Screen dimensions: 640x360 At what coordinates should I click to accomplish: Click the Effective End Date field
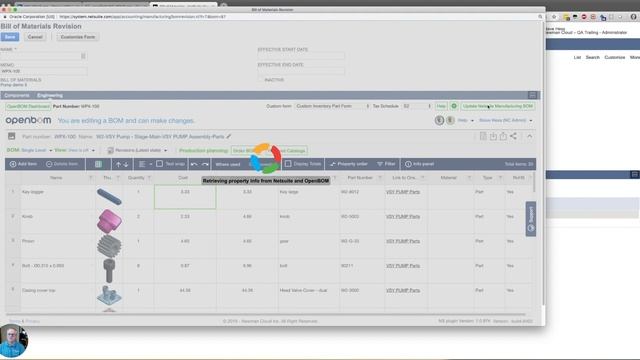(301, 71)
